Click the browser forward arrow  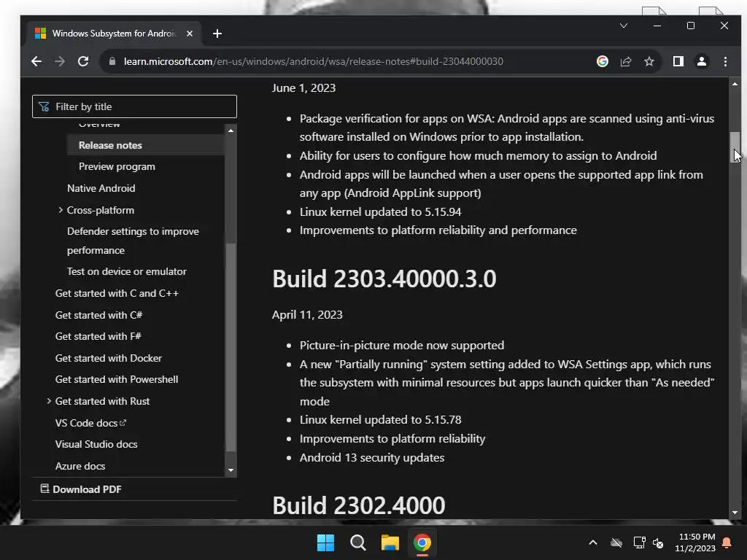(x=60, y=61)
